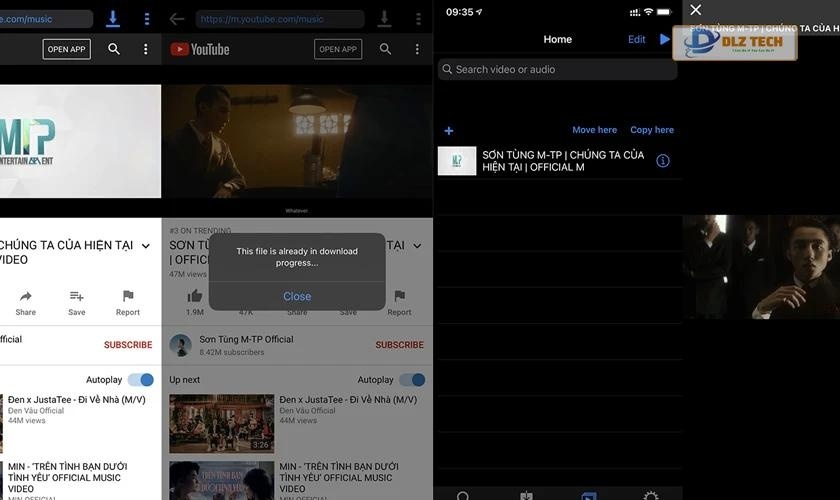Tap Edit in the Home header
The height and width of the screenshot is (500, 840).
(x=636, y=39)
